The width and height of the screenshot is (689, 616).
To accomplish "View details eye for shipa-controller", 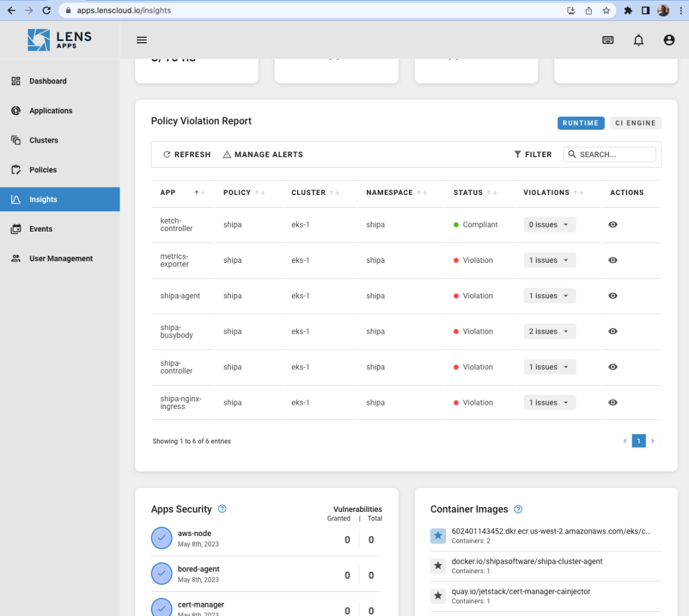I will 613,367.
